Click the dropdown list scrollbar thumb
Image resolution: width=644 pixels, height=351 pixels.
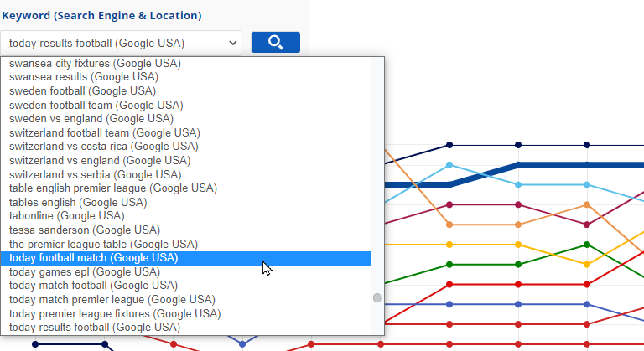(x=377, y=297)
